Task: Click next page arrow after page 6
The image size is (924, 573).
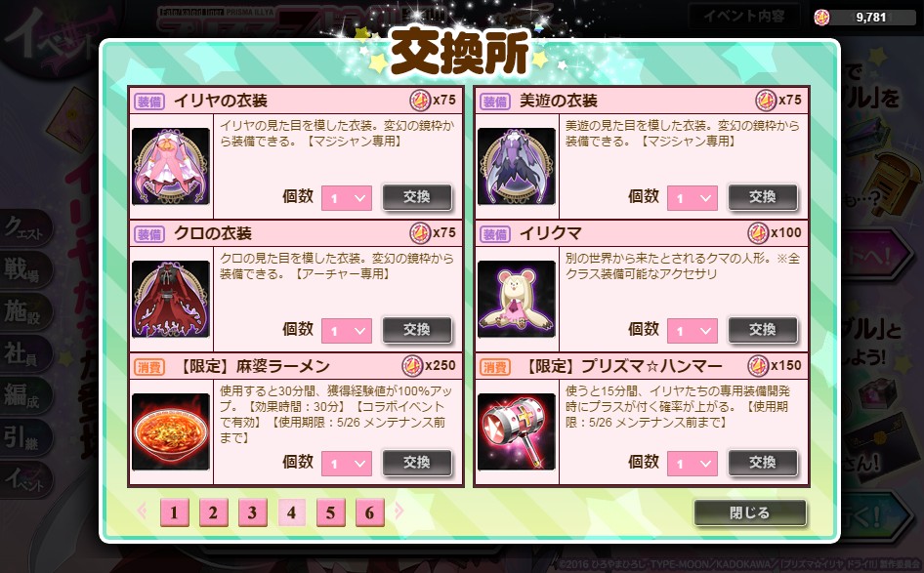Action: 399,511
